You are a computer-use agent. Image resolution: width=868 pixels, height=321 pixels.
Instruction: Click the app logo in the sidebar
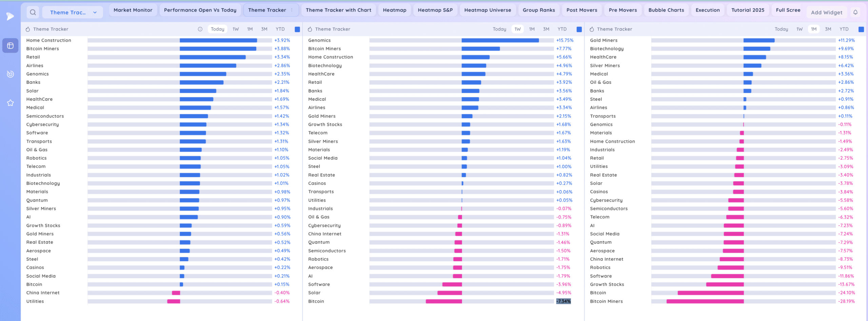pyautogui.click(x=10, y=16)
